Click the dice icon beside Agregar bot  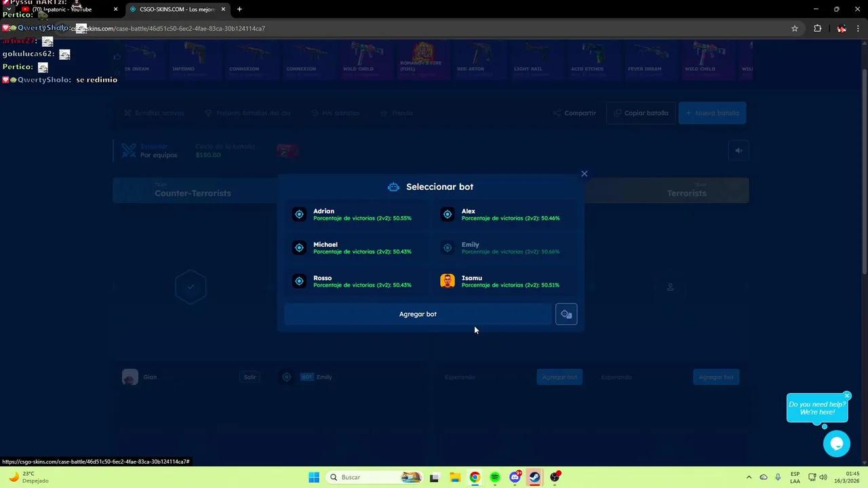(566, 314)
